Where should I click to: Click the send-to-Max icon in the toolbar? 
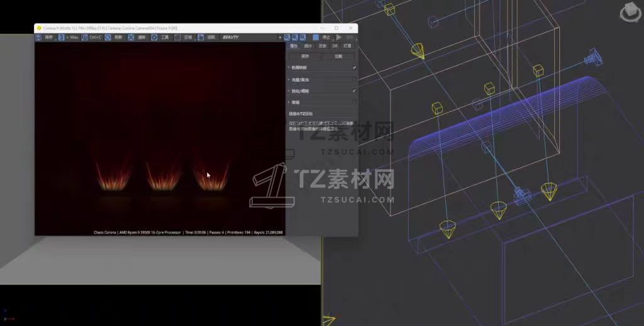point(61,37)
